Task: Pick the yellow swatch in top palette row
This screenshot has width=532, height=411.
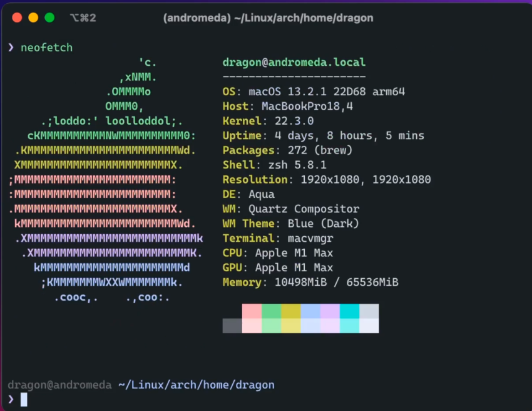Action: click(x=291, y=311)
